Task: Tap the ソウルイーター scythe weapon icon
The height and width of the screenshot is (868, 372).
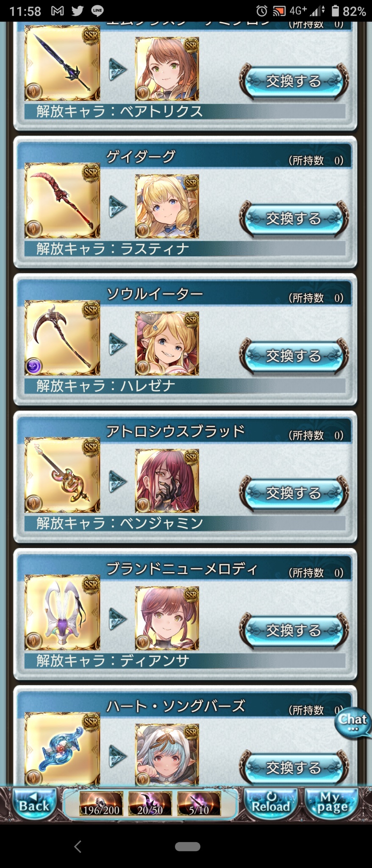Action: [62, 338]
